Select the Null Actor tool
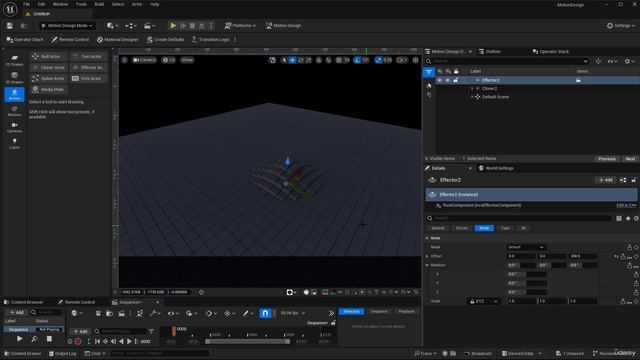Screen dimensions: 640x360 (48, 56)
